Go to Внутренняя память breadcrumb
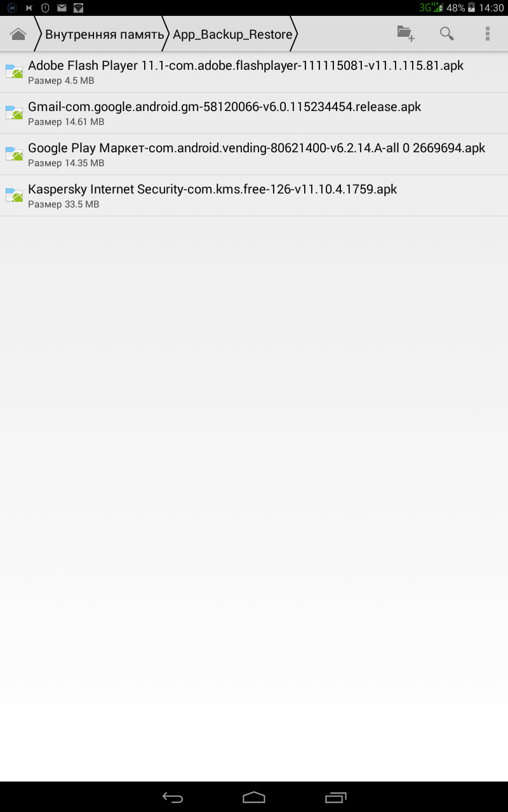 pyautogui.click(x=104, y=34)
